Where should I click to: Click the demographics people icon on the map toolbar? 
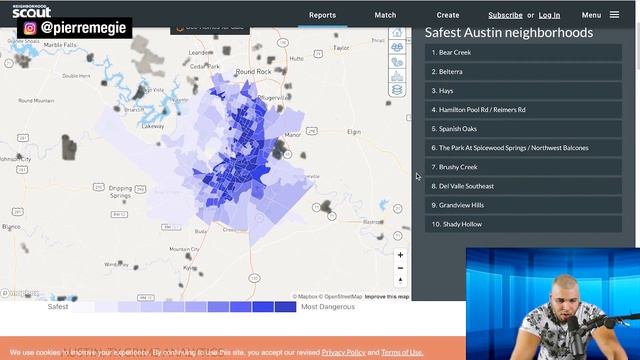(x=397, y=47)
